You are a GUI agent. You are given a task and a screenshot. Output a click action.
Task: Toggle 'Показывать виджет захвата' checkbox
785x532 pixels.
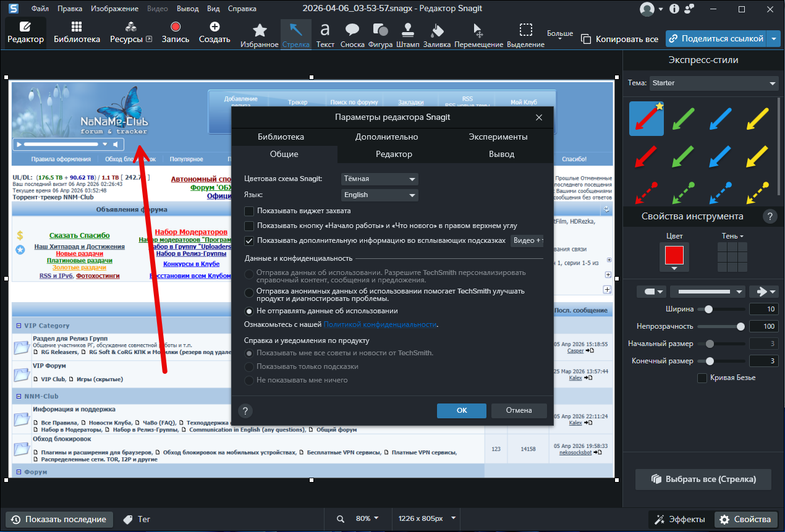249,211
